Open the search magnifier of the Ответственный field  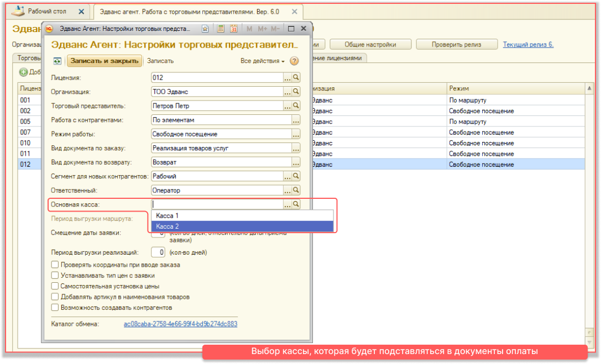pos(296,190)
